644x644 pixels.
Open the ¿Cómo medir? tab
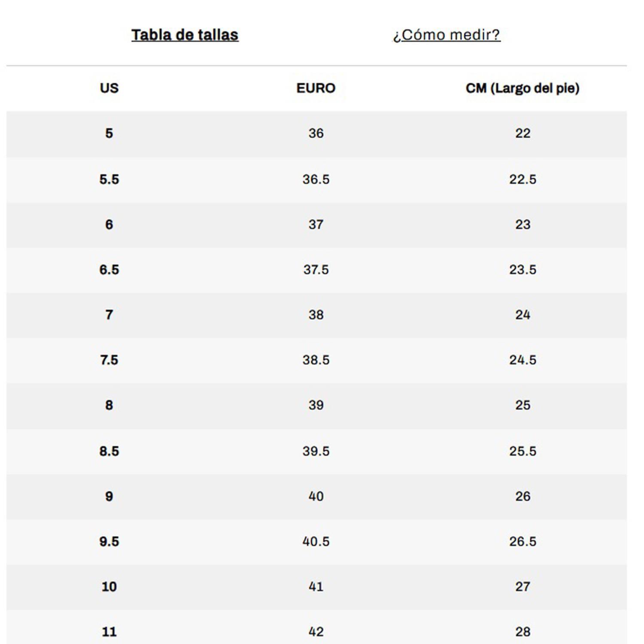[447, 35]
